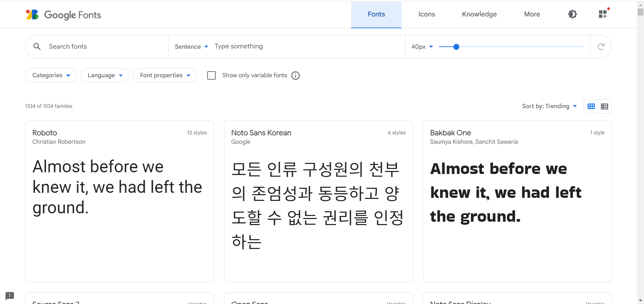The height and width of the screenshot is (304, 644).
Task: Click the reset preview refresh icon
Action: tap(601, 47)
